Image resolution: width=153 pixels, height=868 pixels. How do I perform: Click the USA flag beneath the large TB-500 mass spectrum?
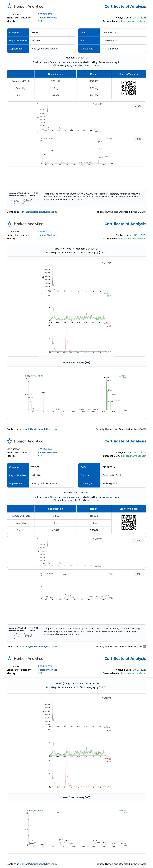click(x=145, y=864)
